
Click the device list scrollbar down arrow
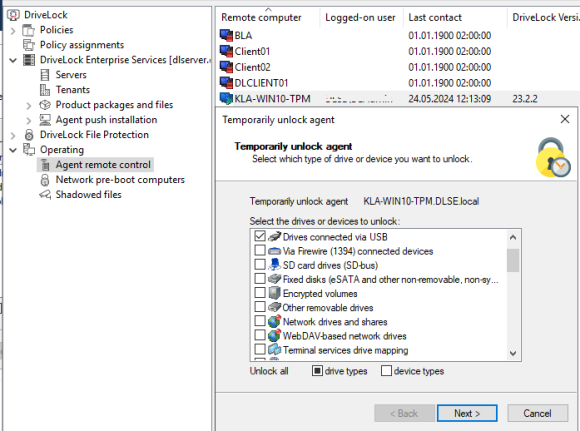click(513, 353)
